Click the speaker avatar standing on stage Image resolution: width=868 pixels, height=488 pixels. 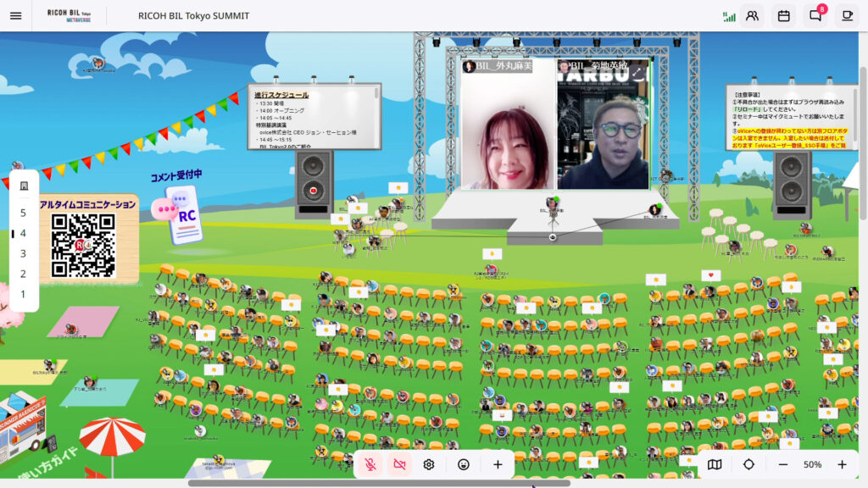[552, 203]
